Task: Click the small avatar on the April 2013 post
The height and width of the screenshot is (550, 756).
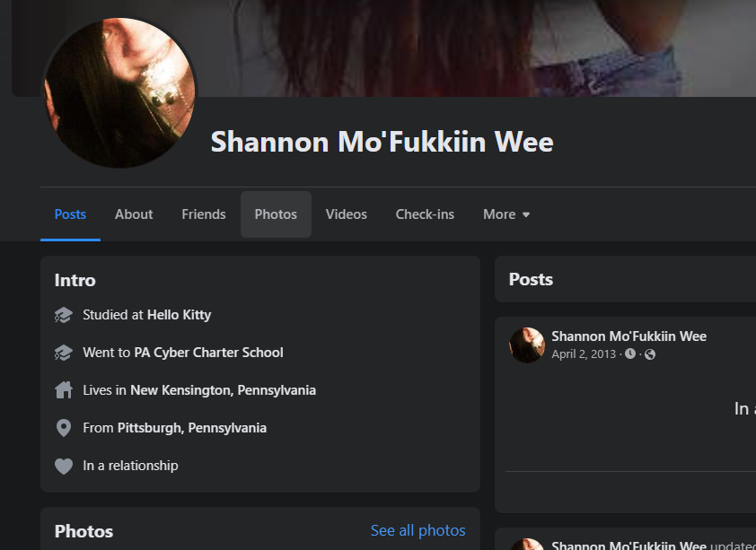Action: [527, 345]
